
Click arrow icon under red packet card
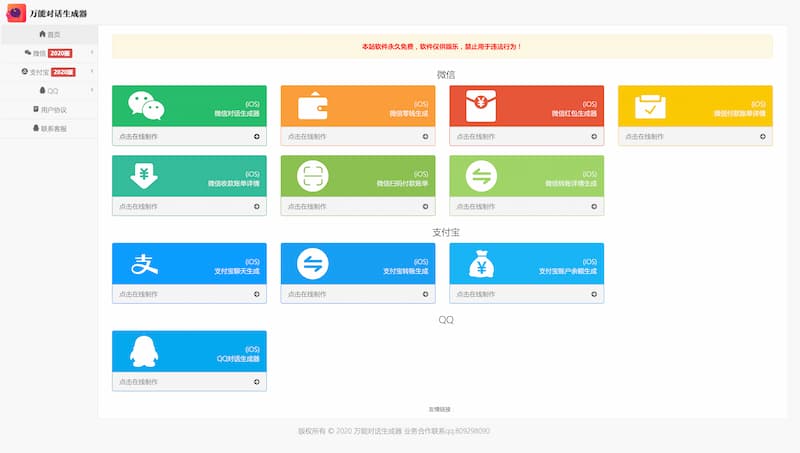pyautogui.click(x=594, y=137)
